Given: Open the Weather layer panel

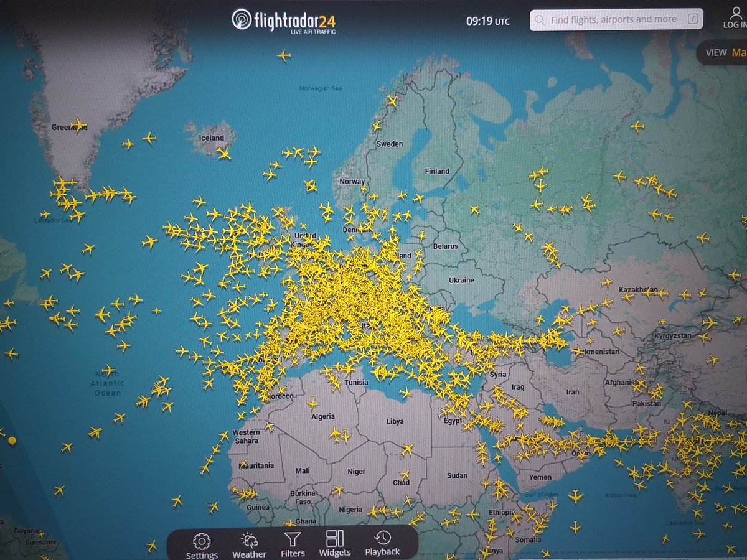Looking at the screenshot, I should pos(249,544).
